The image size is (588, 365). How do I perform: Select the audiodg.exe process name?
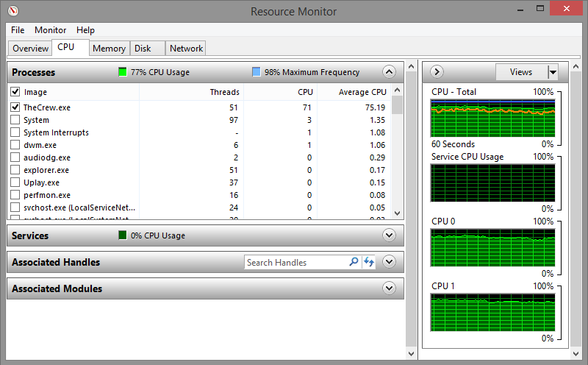[x=47, y=157]
